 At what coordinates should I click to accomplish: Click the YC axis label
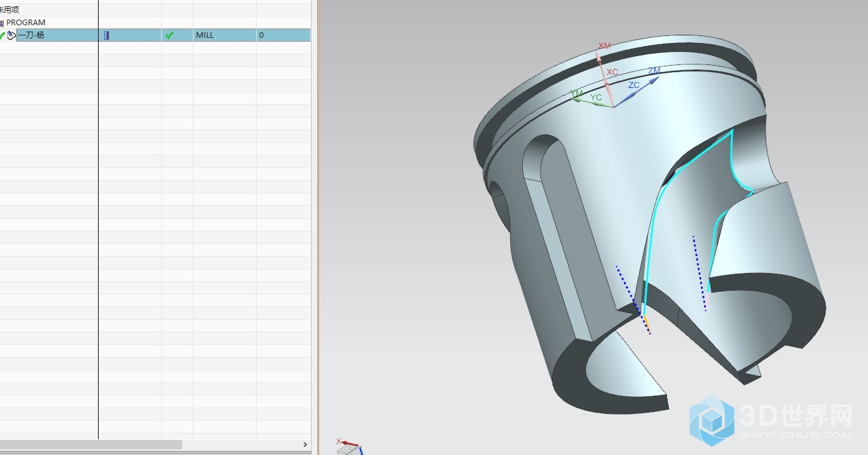[596, 98]
